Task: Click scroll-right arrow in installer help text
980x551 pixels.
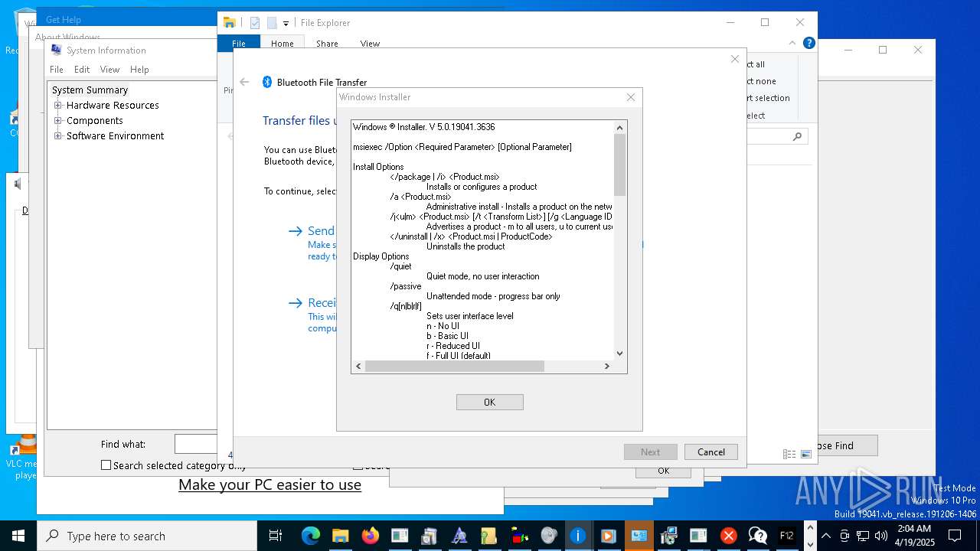Action: (x=607, y=366)
